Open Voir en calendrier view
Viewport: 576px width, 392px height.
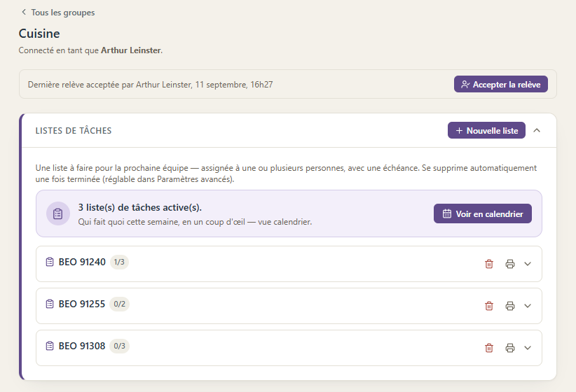tap(483, 213)
